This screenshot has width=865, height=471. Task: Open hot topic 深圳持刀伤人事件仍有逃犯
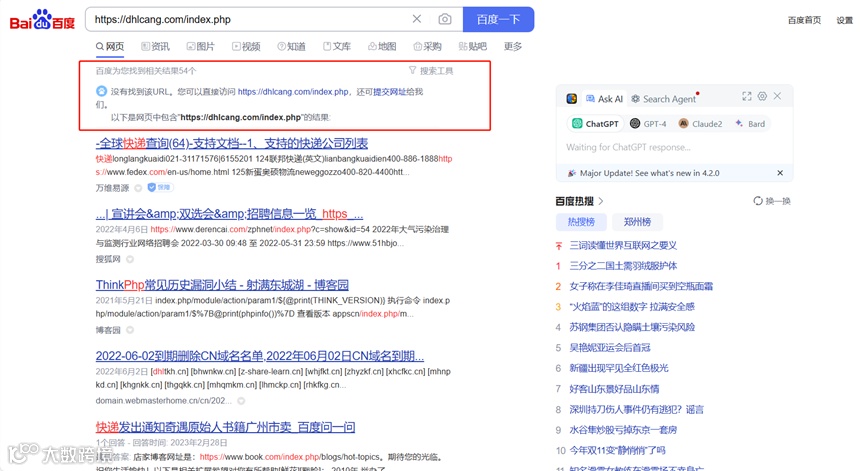click(636, 409)
